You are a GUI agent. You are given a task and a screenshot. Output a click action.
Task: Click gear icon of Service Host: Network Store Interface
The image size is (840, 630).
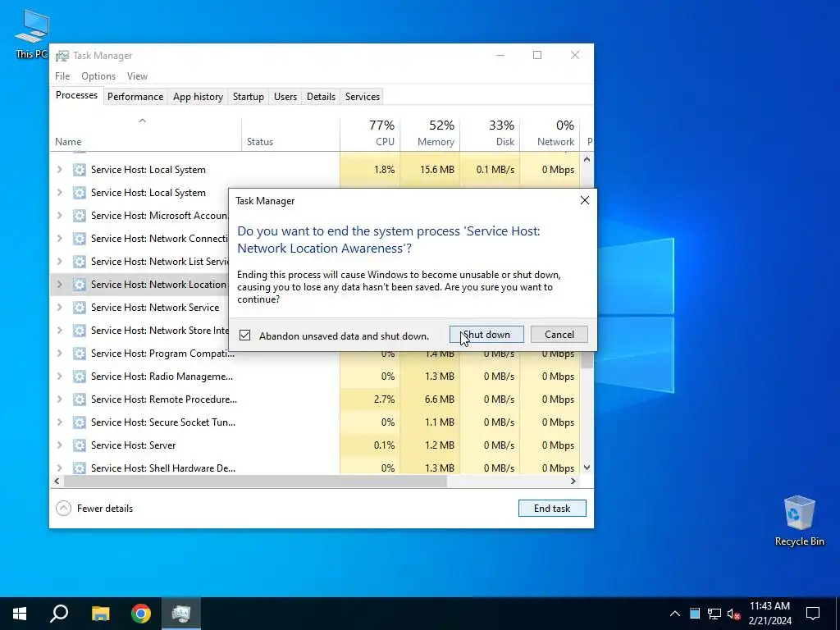coord(80,331)
